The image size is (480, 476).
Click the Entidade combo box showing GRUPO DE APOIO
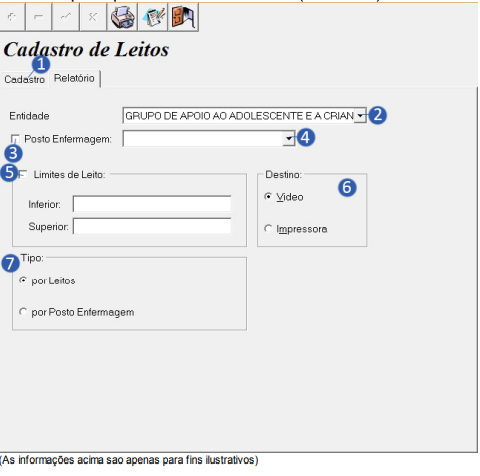coord(244,116)
